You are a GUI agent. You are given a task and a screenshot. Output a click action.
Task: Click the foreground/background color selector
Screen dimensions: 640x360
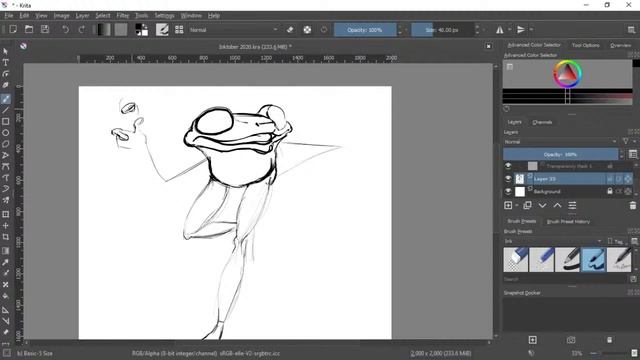pyautogui.click(x=142, y=29)
